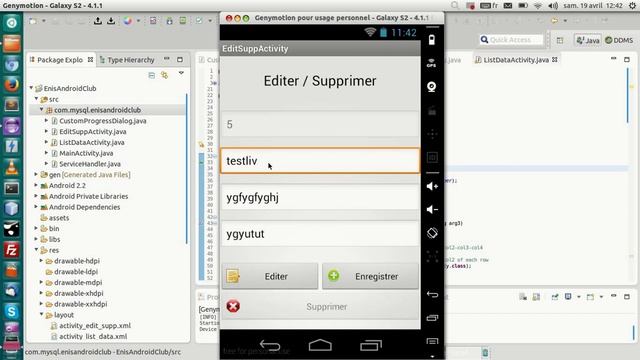The height and width of the screenshot is (360, 640).
Task: Expand gen Generated Java Files node
Action: [x=36, y=174]
